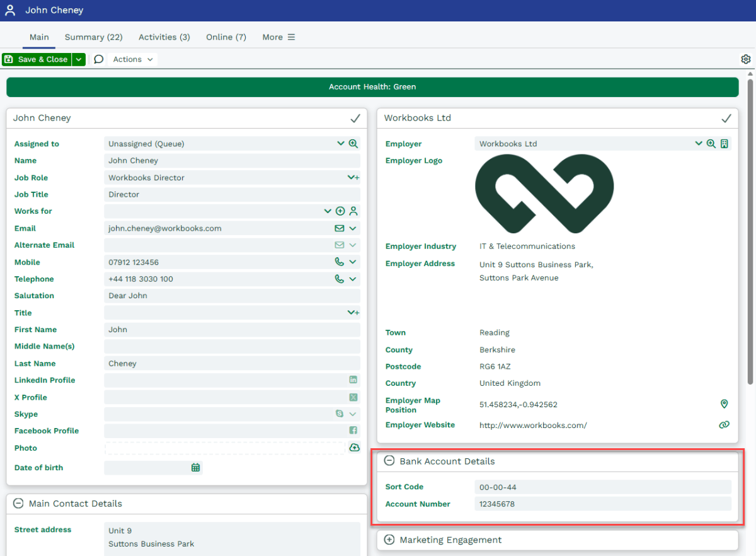Viewport: 756px width, 556px height.
Task: Click the Street address field
Action: pos(232,538)
